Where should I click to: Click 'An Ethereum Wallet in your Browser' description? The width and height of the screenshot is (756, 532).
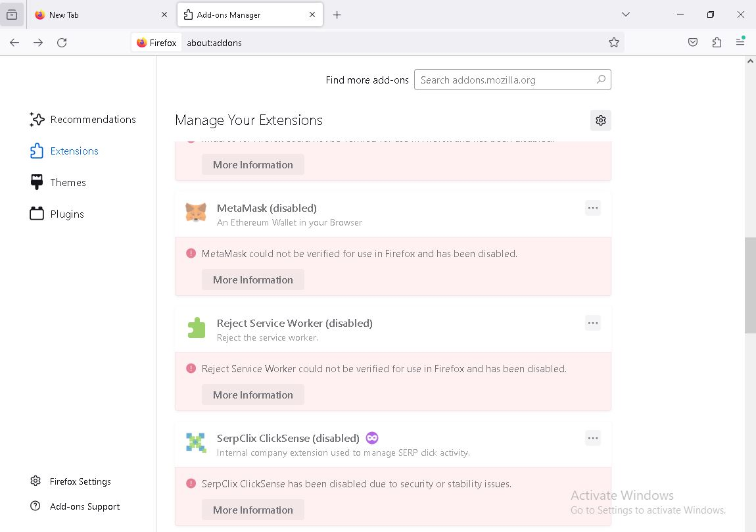click(x=289, y=222)
